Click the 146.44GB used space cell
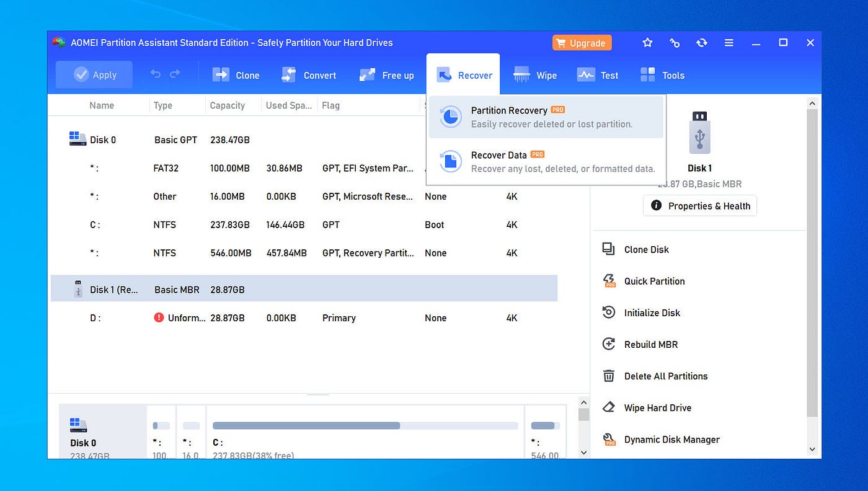The width and height of the screenshot is (868, 491). tap(285, 224)
